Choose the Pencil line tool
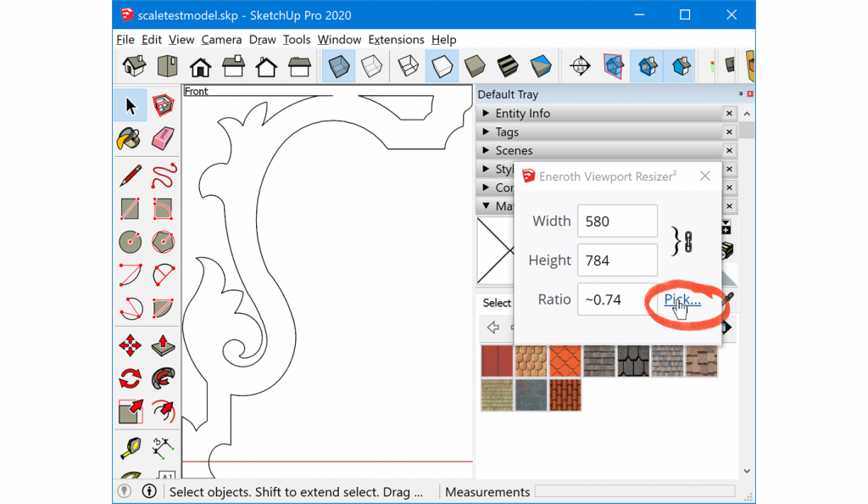 [130, 176]
